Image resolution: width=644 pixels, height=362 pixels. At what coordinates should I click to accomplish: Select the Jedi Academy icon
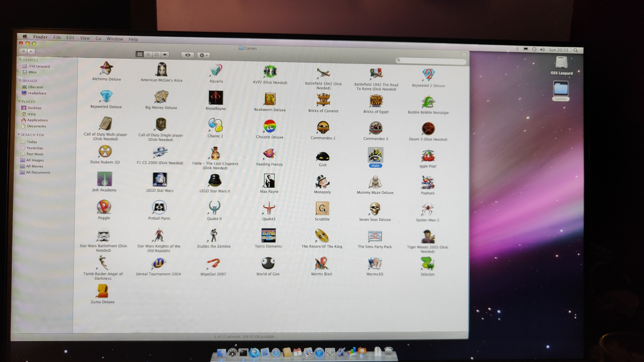105,179
